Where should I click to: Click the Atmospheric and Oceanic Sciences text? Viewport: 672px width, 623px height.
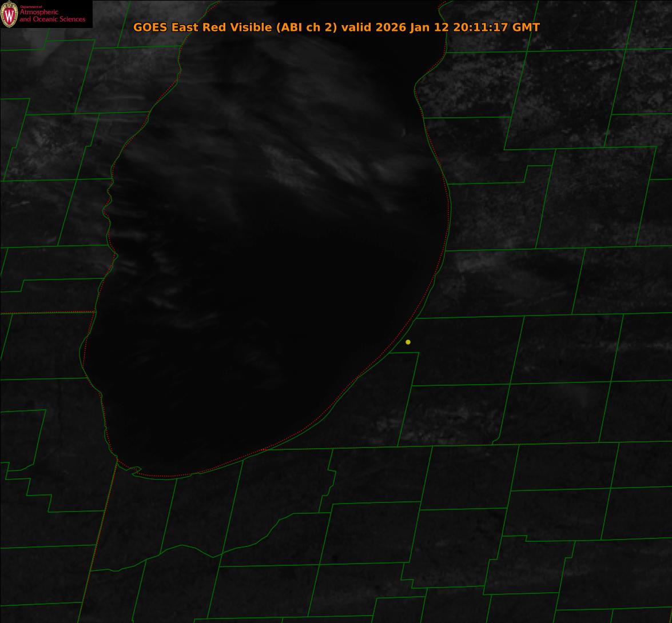[x=52, y=15]
